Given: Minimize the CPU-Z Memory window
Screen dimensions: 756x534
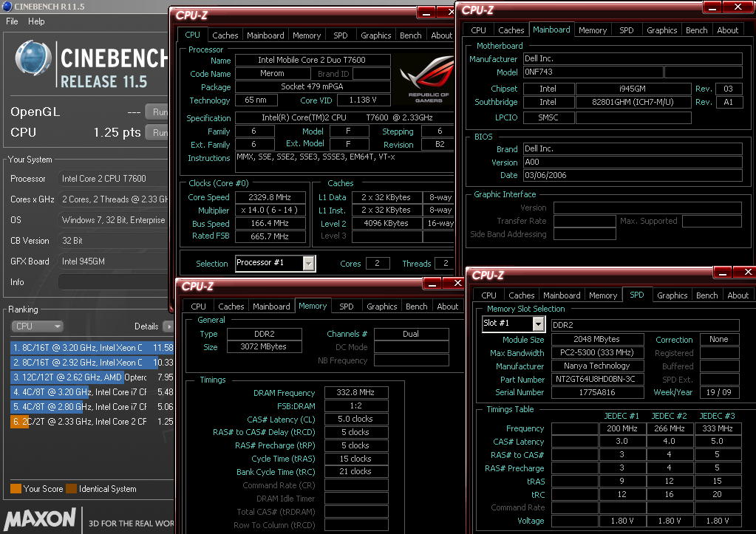Looking at the screenshot, I should [432, 284].
